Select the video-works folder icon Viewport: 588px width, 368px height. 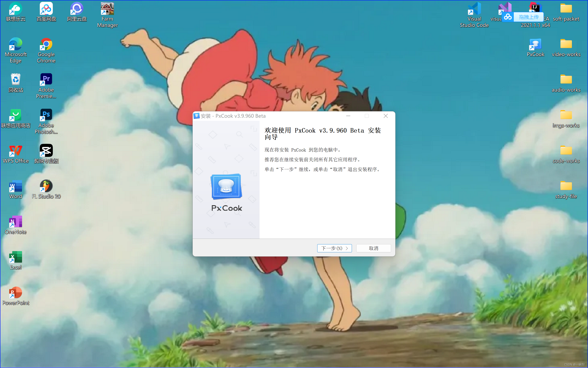(x=566, y=48)
